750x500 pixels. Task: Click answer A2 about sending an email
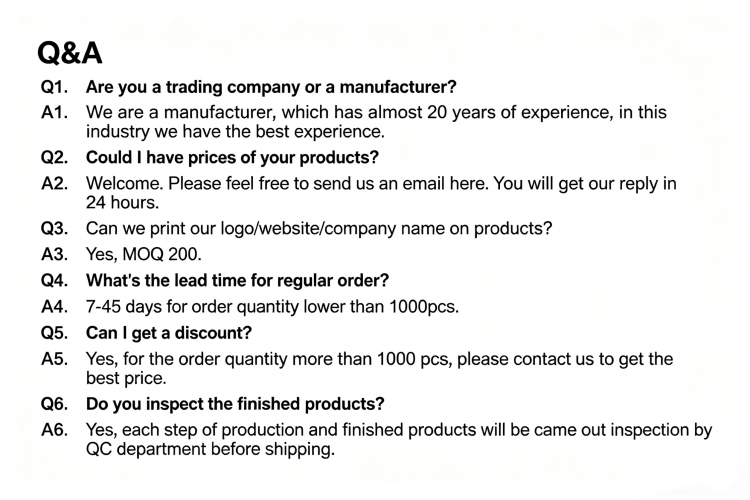click(x=381, y=193)
